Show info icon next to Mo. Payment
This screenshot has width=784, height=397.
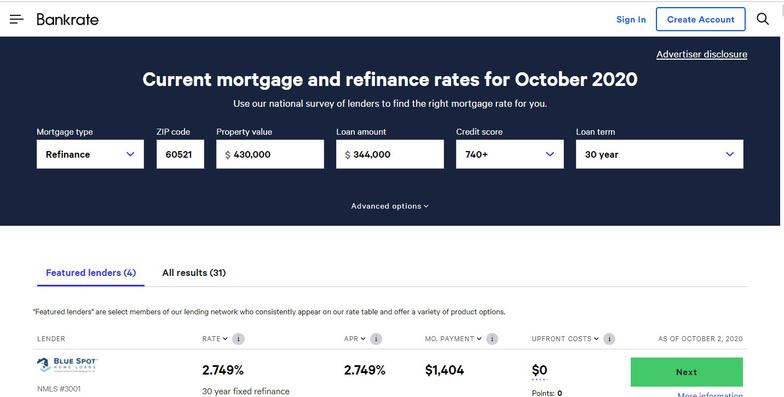(492, 339)
